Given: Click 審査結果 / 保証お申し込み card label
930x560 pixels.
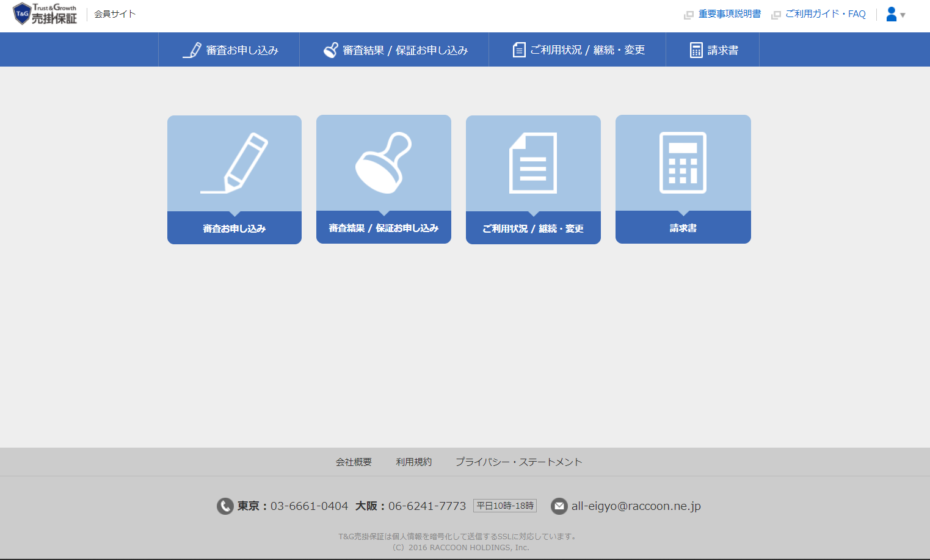Looking at the screenshot, I should [383, 228].
